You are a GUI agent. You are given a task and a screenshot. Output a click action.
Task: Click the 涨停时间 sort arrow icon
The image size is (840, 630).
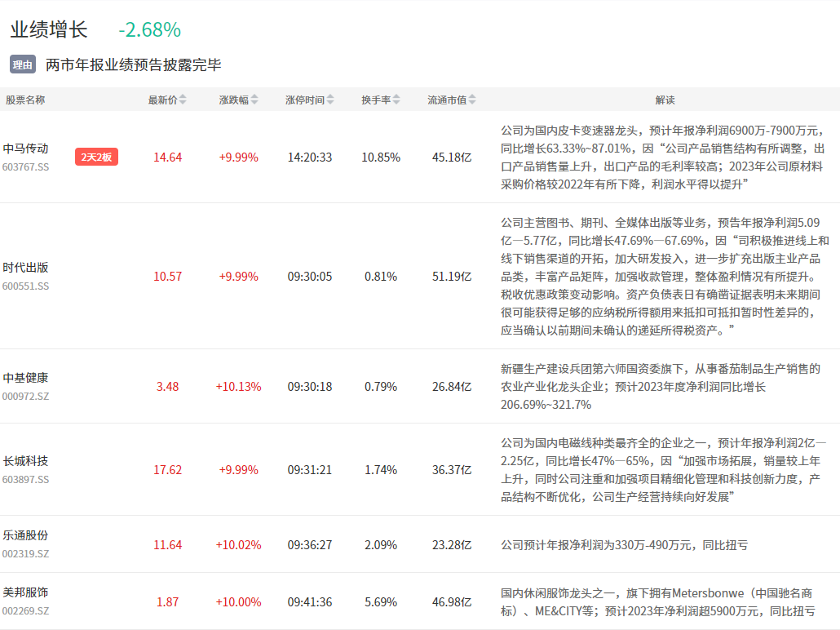tap(330, 100)
